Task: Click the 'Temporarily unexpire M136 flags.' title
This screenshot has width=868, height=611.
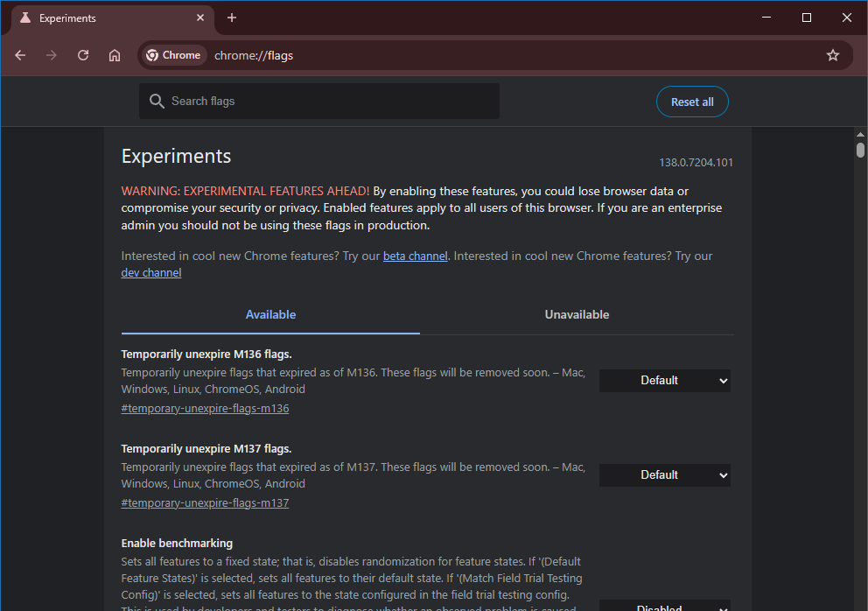Action: (x=206, y=354)
